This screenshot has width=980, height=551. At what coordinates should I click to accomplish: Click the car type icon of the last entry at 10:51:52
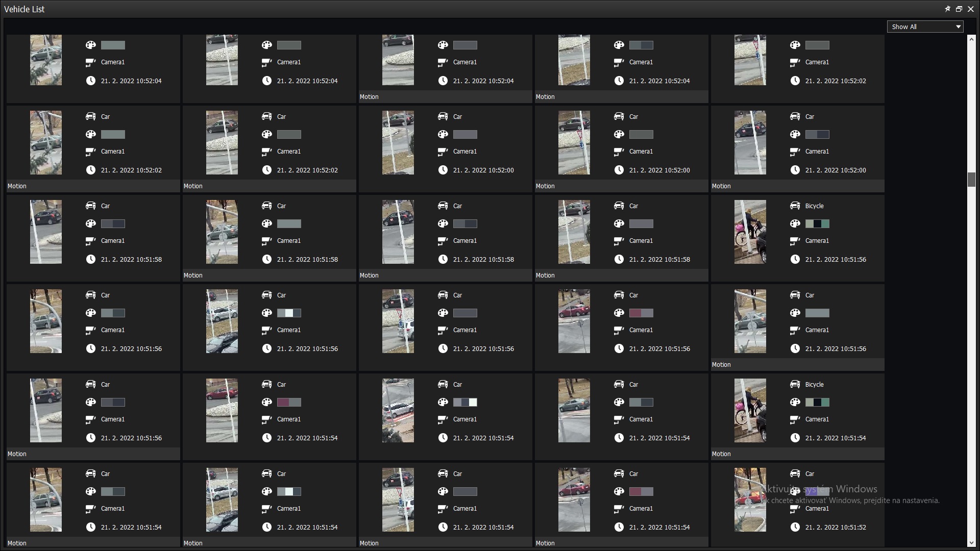click(x=795, y=473)
